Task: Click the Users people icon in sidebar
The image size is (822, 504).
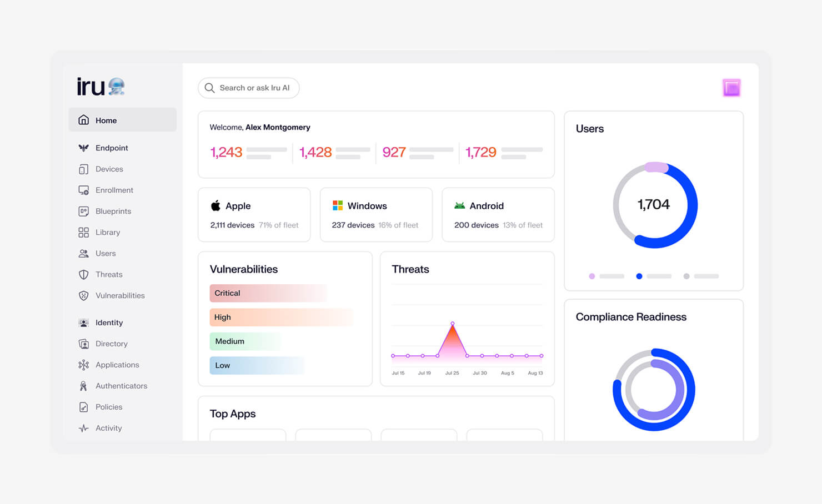Action: click(83, 253)
